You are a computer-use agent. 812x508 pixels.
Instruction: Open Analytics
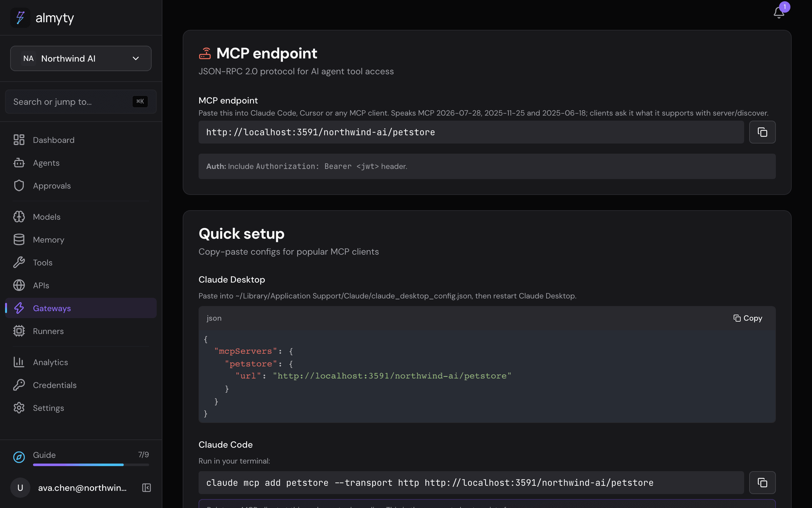pyautogui.click(x=81, y=362)
